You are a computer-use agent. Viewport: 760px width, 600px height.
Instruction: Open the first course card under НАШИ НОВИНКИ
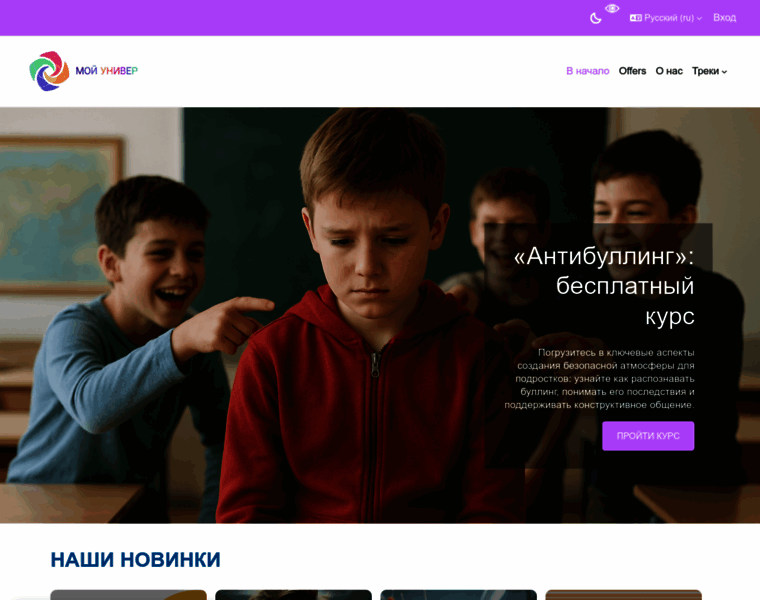(x=128, y=595)
